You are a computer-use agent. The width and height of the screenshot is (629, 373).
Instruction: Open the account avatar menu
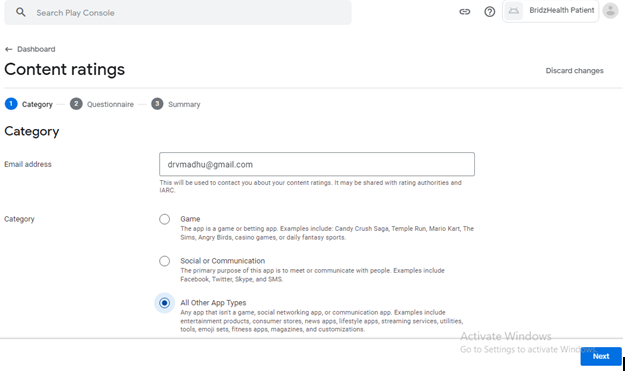click(x=611, y=11)
